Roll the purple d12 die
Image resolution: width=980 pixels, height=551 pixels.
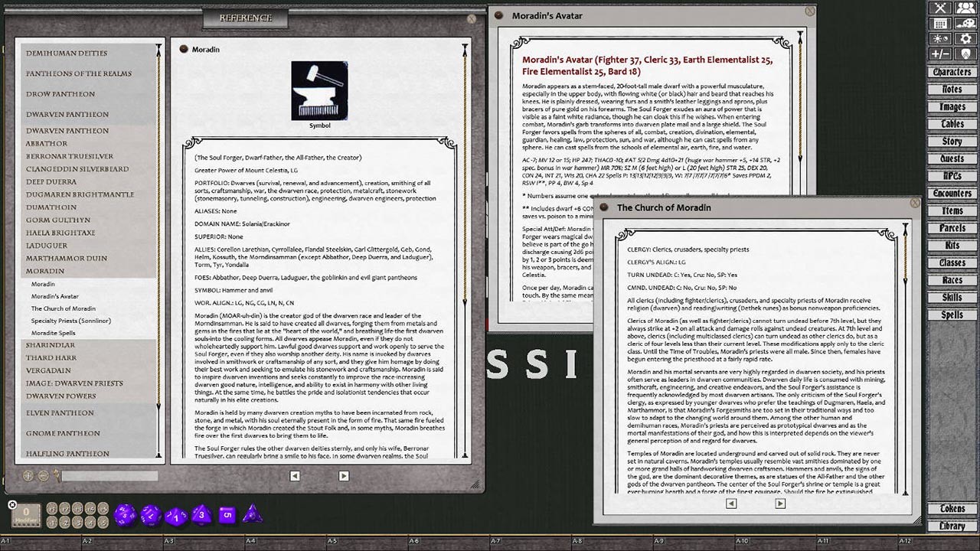tap(151, 515)
